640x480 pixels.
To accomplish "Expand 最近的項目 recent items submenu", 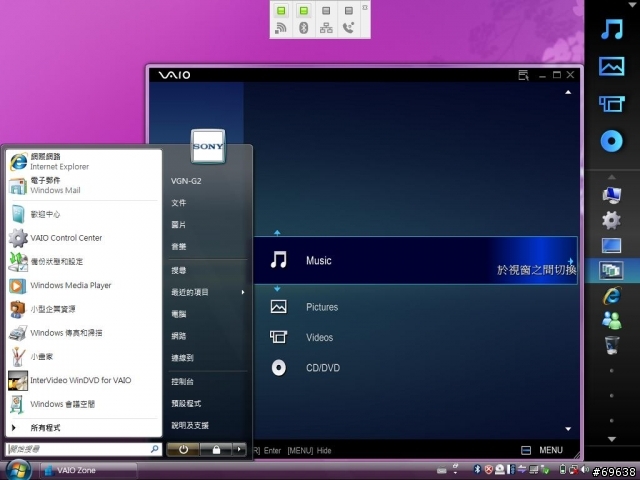I will pos(208,292).
